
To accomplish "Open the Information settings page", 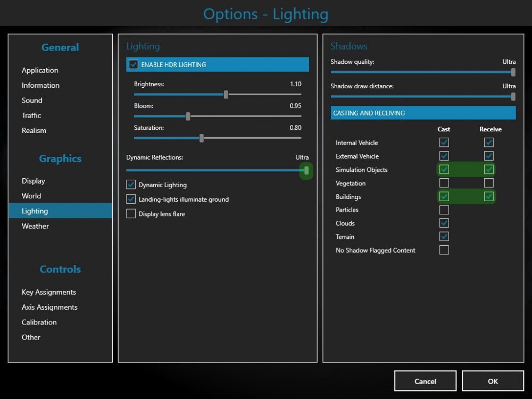I will pos(40,85).
